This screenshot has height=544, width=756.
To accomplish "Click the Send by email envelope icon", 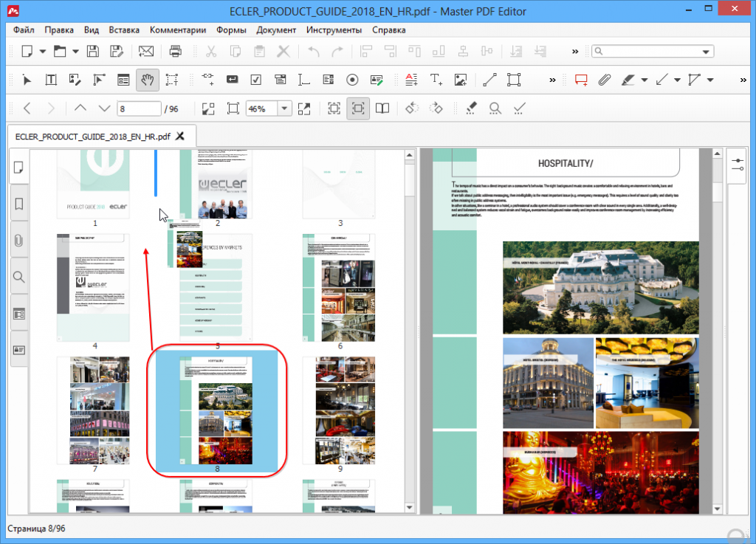I will point(146,52).
